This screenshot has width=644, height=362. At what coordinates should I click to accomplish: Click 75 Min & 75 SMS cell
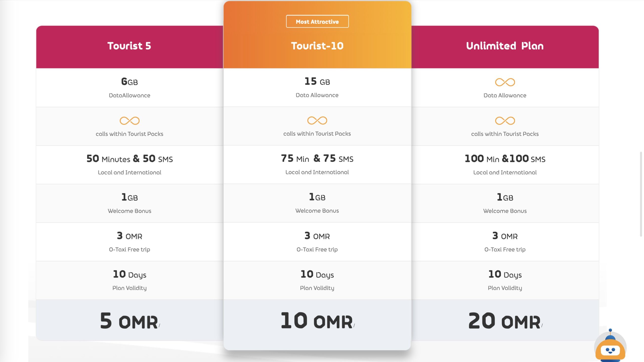tap(317, 165)
